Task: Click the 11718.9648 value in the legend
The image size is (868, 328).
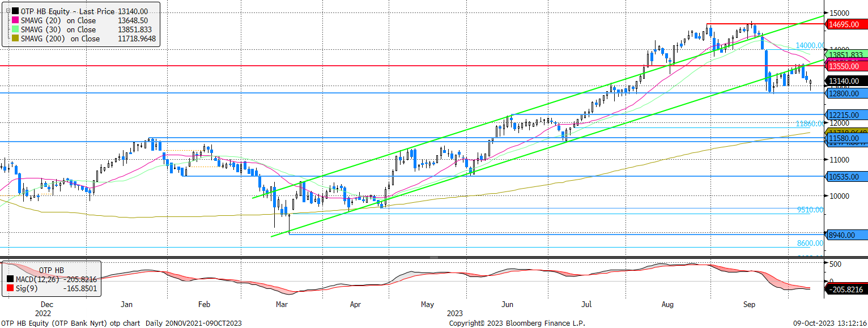Action: [137, 39]
